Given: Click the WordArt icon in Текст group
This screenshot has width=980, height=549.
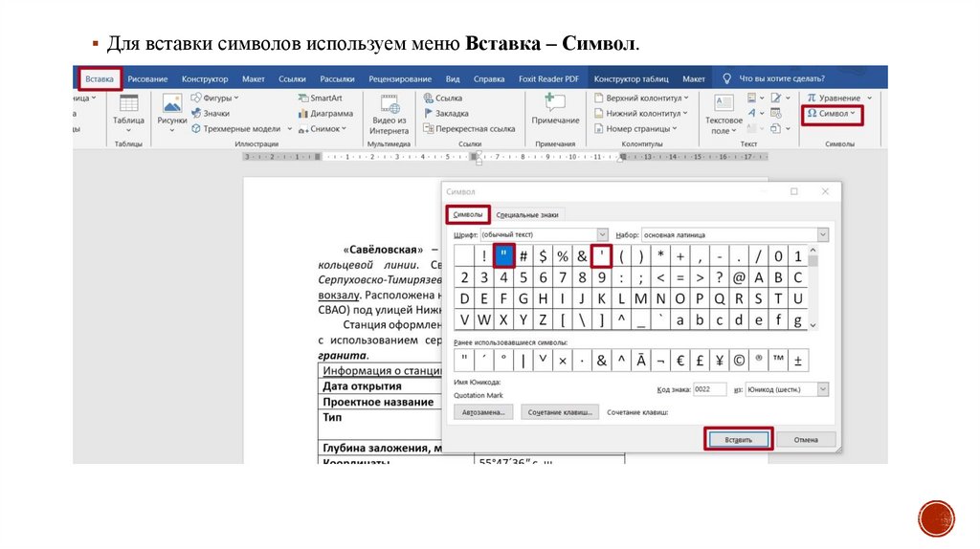Looking at the screenshot, I should pos(754,113).
